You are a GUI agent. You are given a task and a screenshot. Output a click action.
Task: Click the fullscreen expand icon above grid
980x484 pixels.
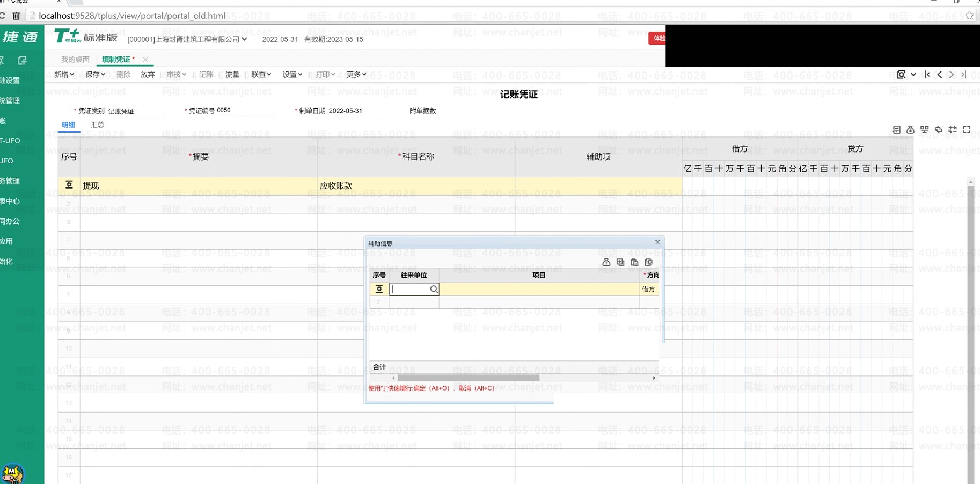(967, 129)
